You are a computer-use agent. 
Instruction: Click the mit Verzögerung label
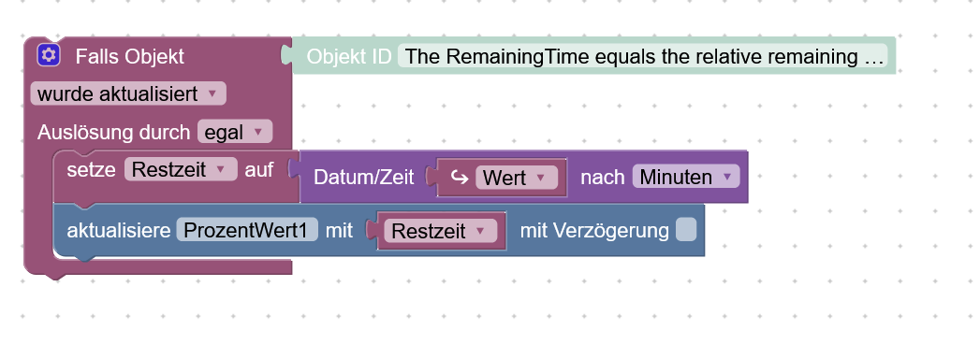(594, 230)
